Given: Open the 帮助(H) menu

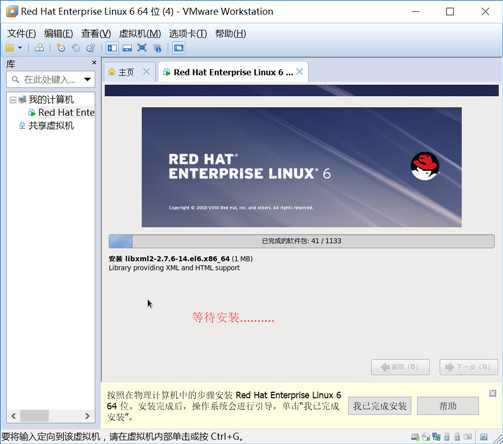Looking at the screenshot, I should click(231, 33).
